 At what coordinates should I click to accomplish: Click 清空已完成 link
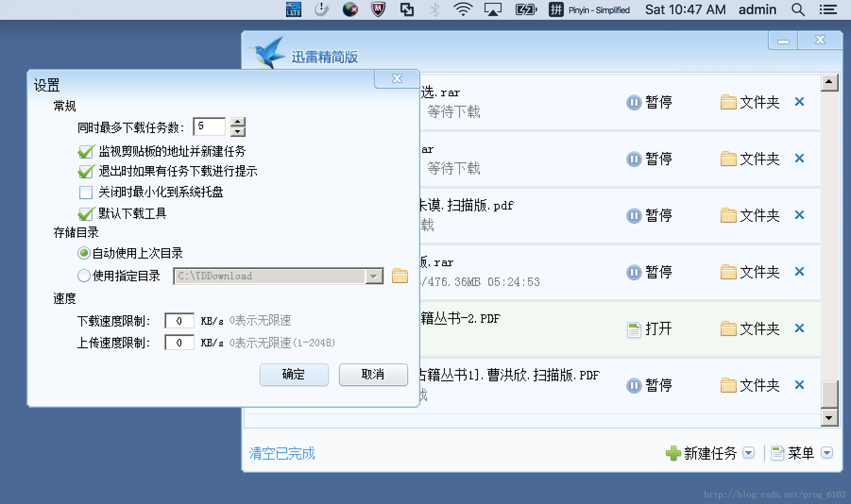[x=282, y=454]
